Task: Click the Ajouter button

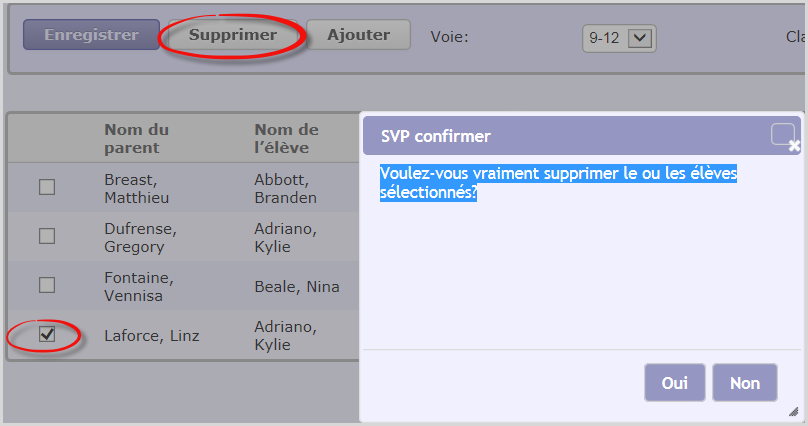Action: (x=358, y=35)
